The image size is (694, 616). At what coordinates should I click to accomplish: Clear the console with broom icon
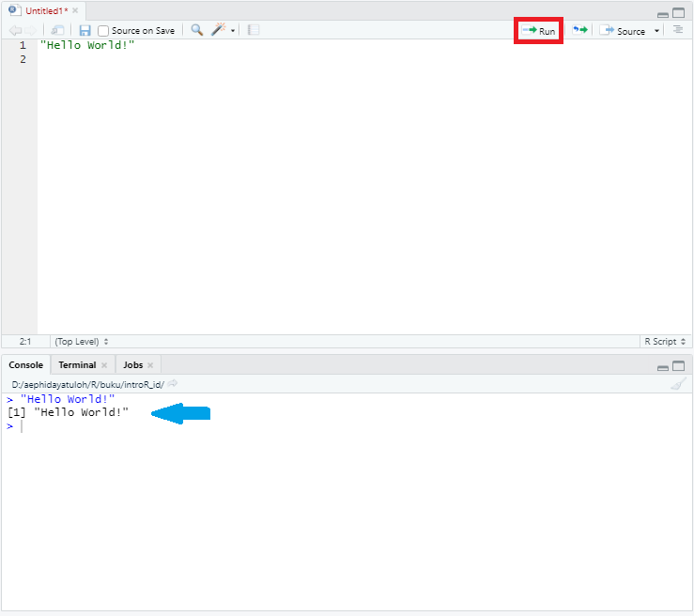(678, 384)
